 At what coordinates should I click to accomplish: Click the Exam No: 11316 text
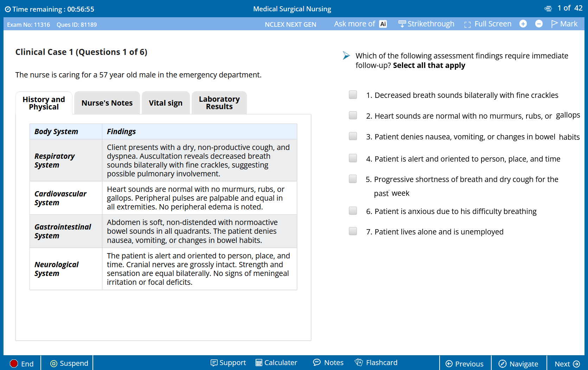tap(28, 25)
